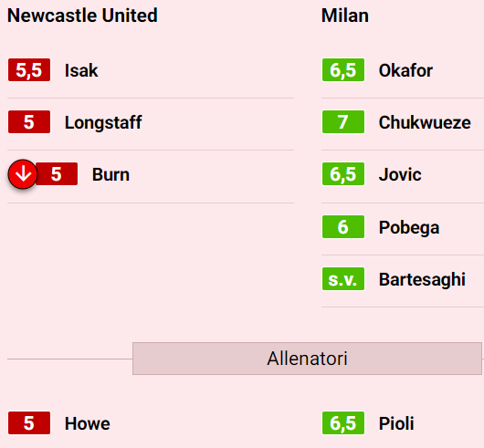Open coach name Pioli

(x=396, y=423)
